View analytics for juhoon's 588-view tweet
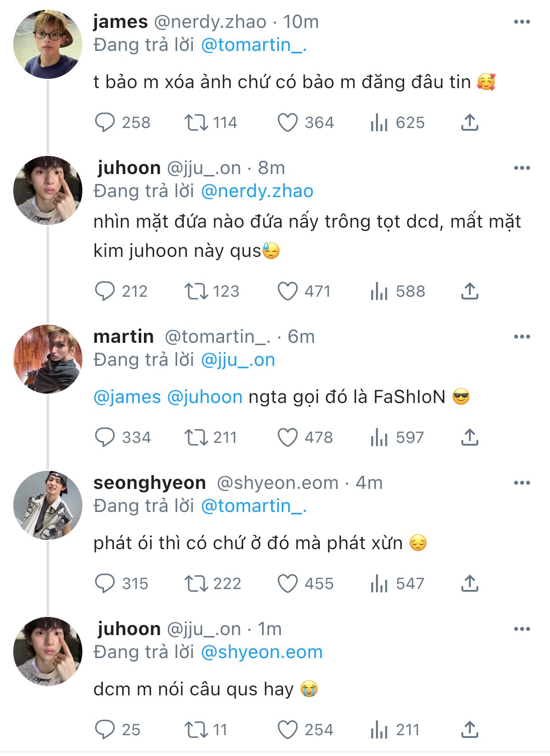 click(x=379, y=291)
